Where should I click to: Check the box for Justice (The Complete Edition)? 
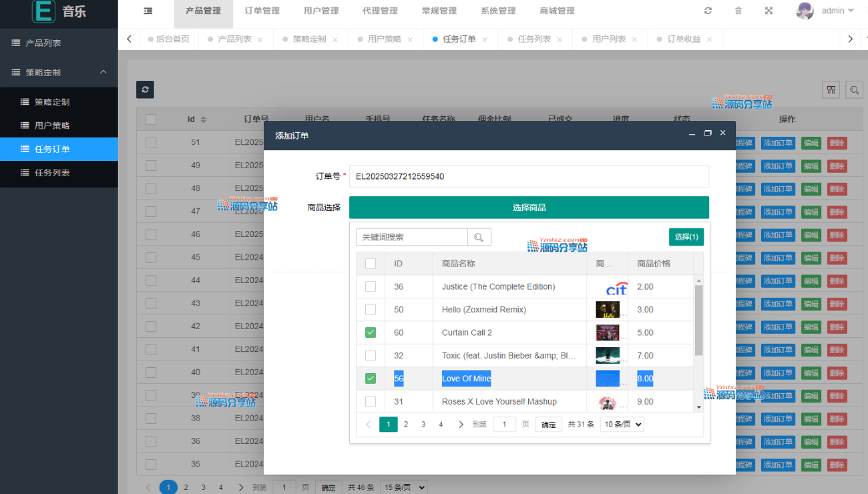[371, 286]
